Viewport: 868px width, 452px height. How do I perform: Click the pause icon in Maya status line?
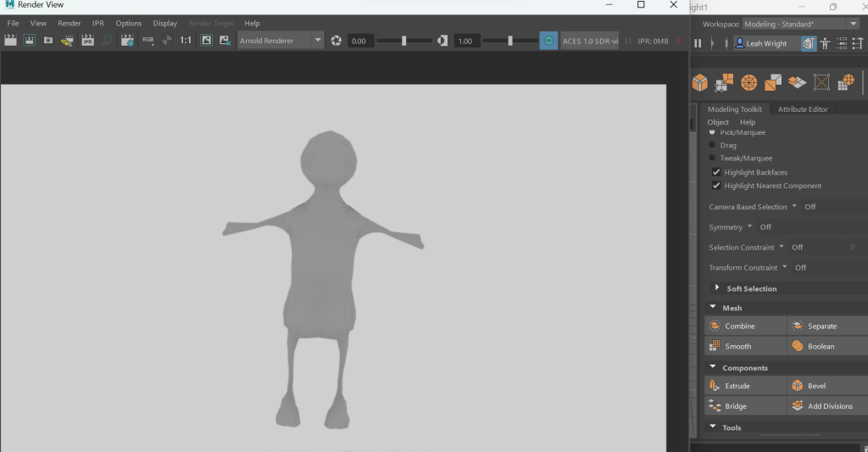698,43
